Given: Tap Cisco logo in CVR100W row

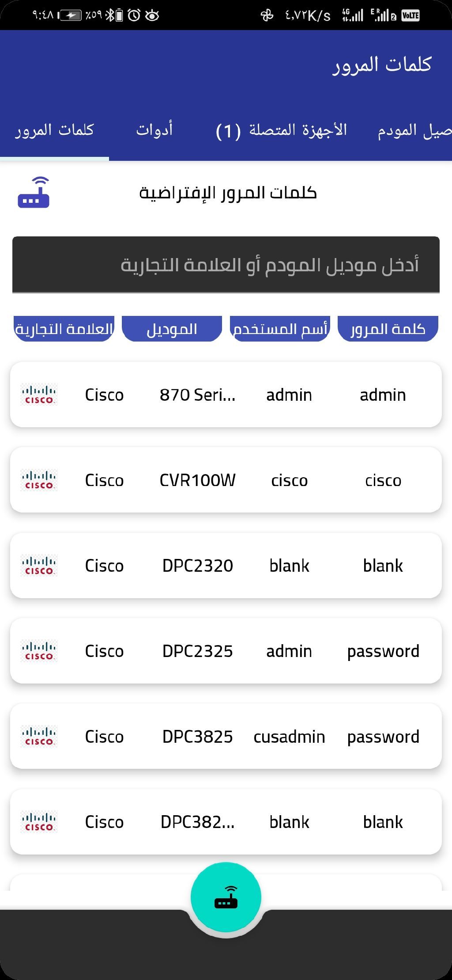Looking at the screenshot, I should click(x=39, y=480).
